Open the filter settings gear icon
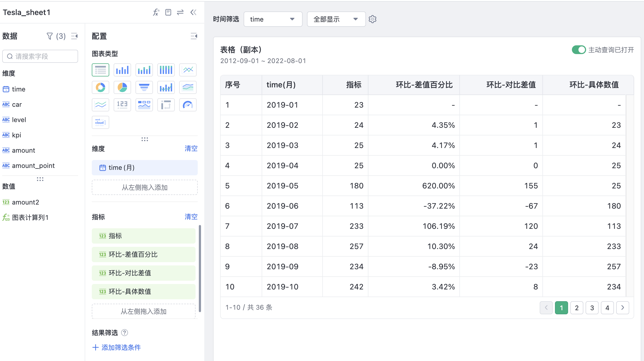The height and width of the screenshot is (361, 644). [372, 19]
